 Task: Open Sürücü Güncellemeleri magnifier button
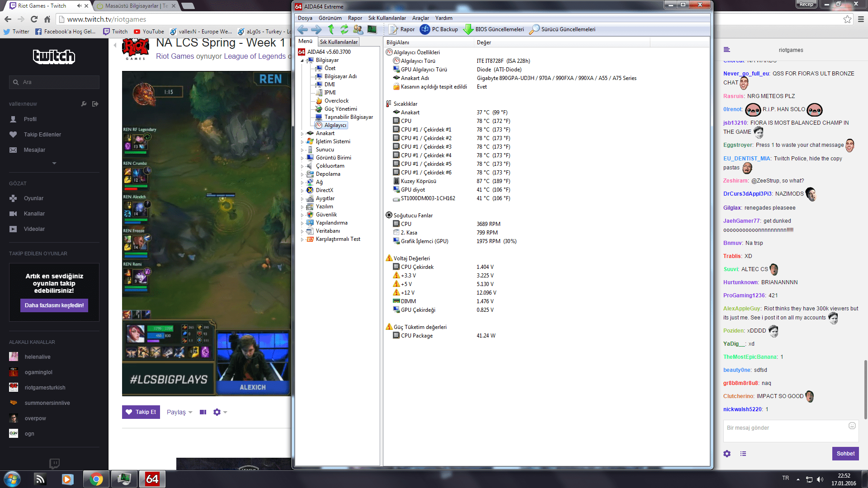coord(562,29)
